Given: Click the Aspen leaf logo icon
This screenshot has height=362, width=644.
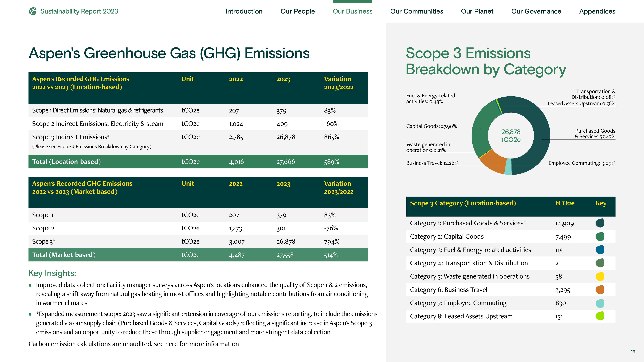Looking at the screenshot, I should [x=33, y=11].
